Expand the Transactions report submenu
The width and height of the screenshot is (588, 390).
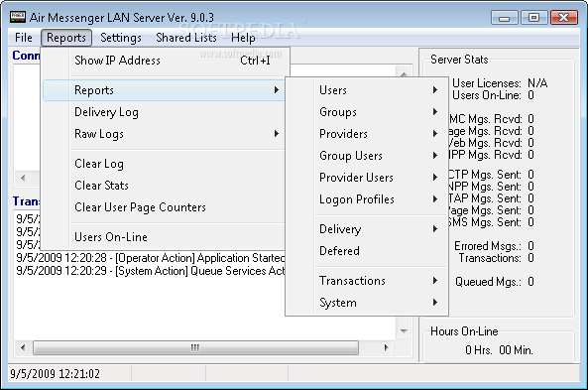coord(367,281)
